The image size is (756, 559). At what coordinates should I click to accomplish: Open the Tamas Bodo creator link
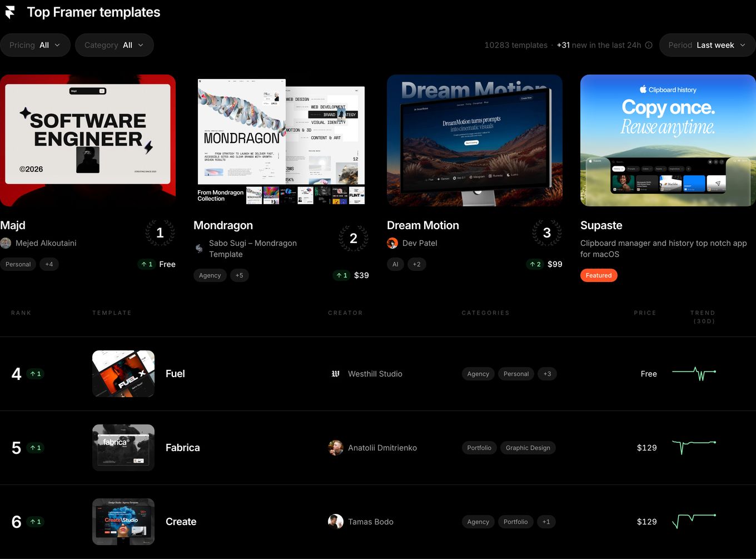click(371, 522)
